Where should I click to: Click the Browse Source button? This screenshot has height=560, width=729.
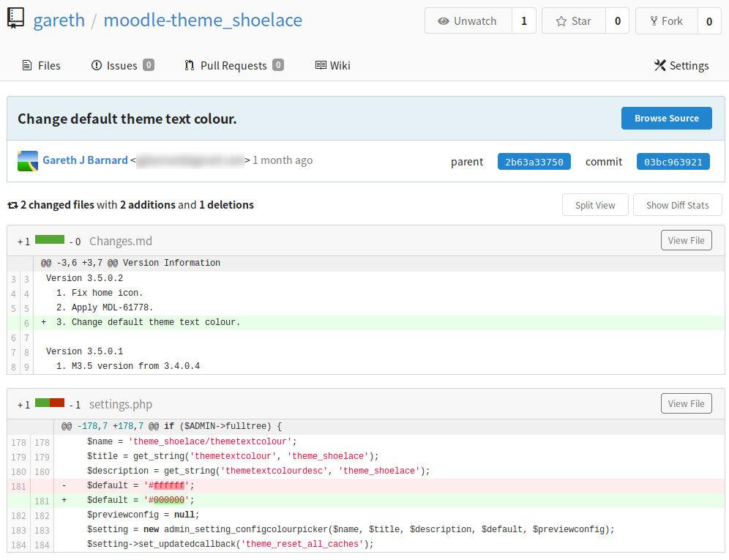(x=666, y=118)
